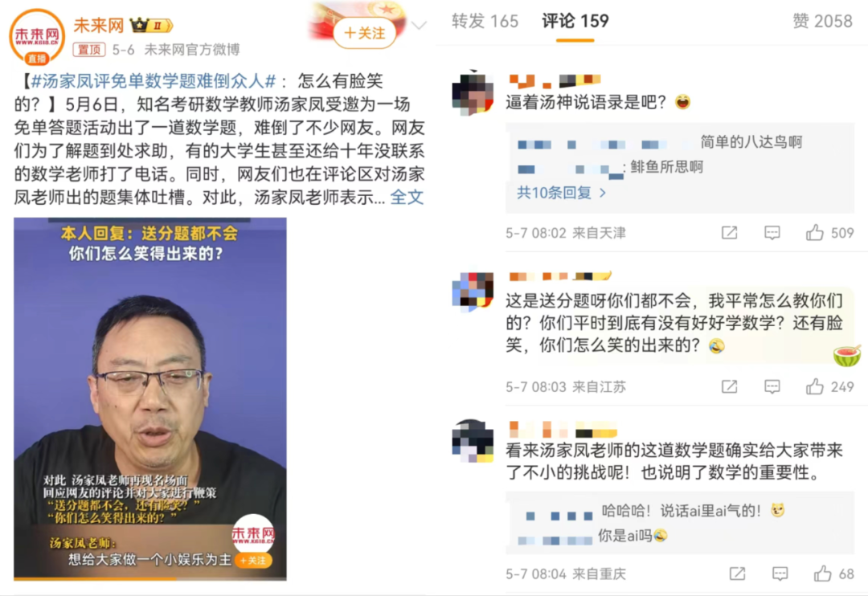The image size is (868, 596).
Task: Expand the post options chevron menu
Action: pos(419,26)
